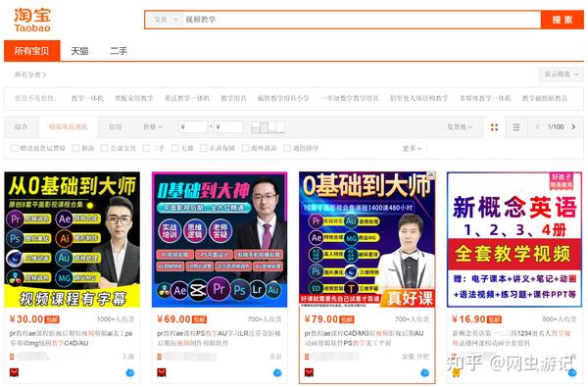
Task: Click suggestion 一年级数学教学用具
Action: tap(350, 98)
